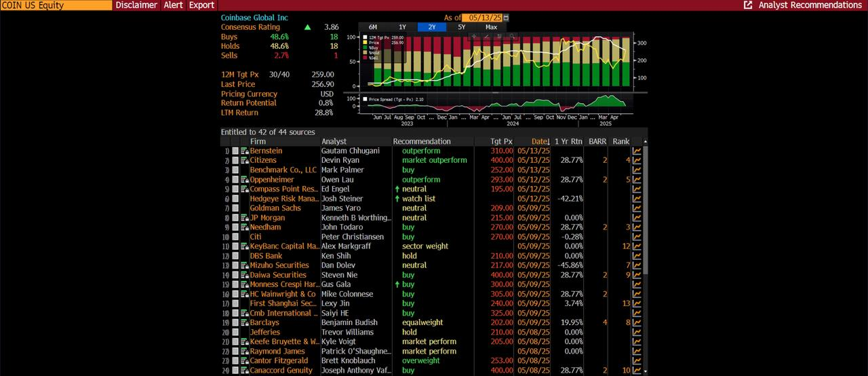This screenshot has width=868, height=376.
Task: Open report document icon beside Daiwa Securities
Action: pos(245,275)
